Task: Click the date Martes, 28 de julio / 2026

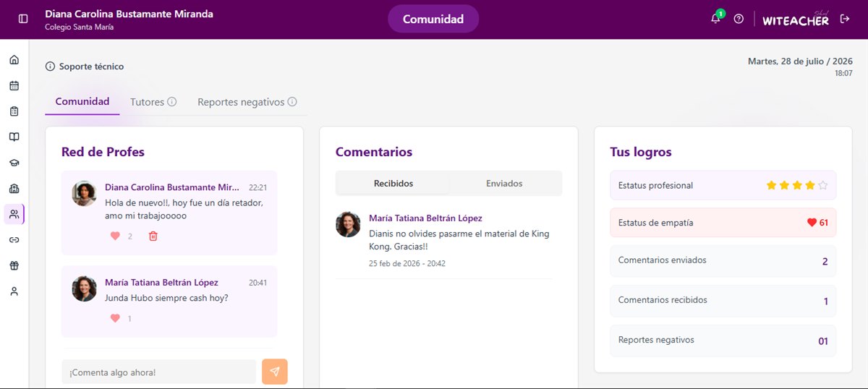Action: point(800,61)
